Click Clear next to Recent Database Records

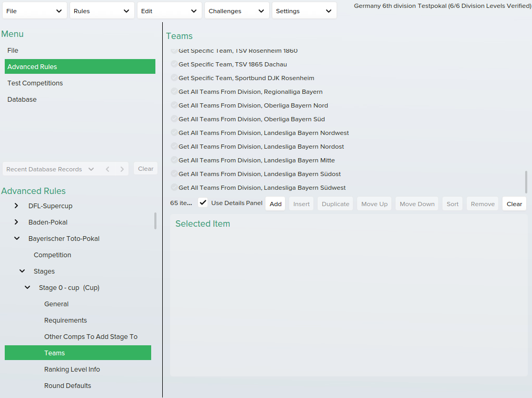pos(145,169)
